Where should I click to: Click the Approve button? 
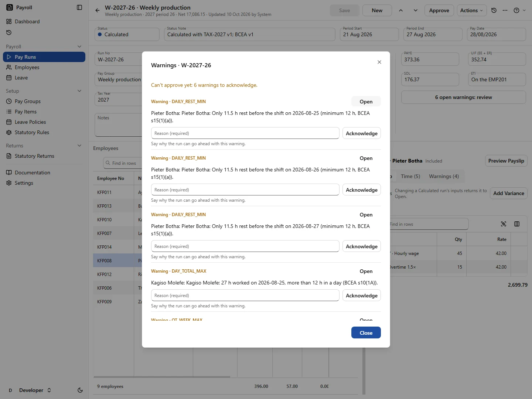(439, 10)
